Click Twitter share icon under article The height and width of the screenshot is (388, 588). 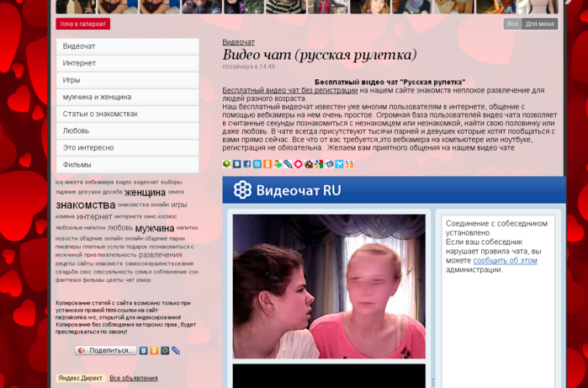pos(257,164)
